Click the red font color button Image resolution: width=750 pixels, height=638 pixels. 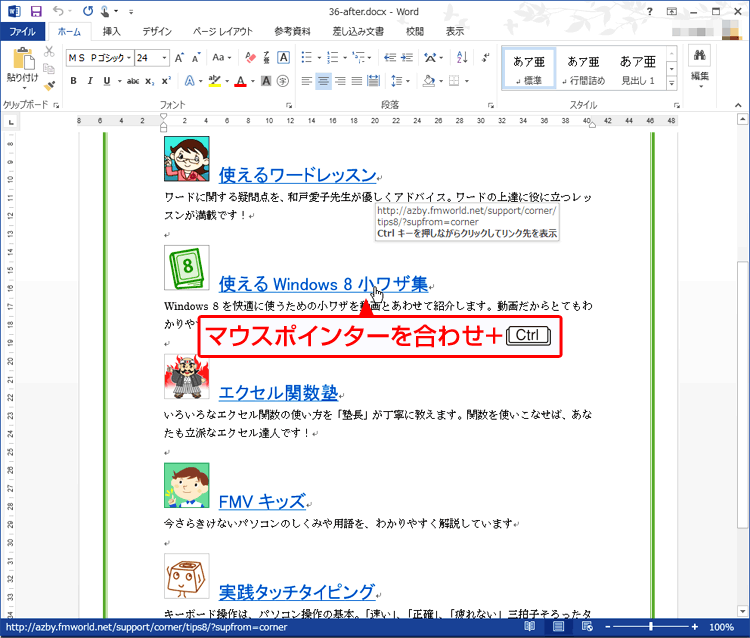click(x=241, y=81)
